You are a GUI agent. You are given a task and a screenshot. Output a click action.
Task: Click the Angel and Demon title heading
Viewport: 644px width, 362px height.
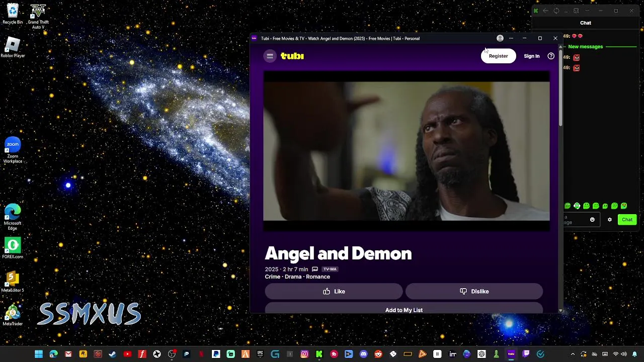[338, 253]
